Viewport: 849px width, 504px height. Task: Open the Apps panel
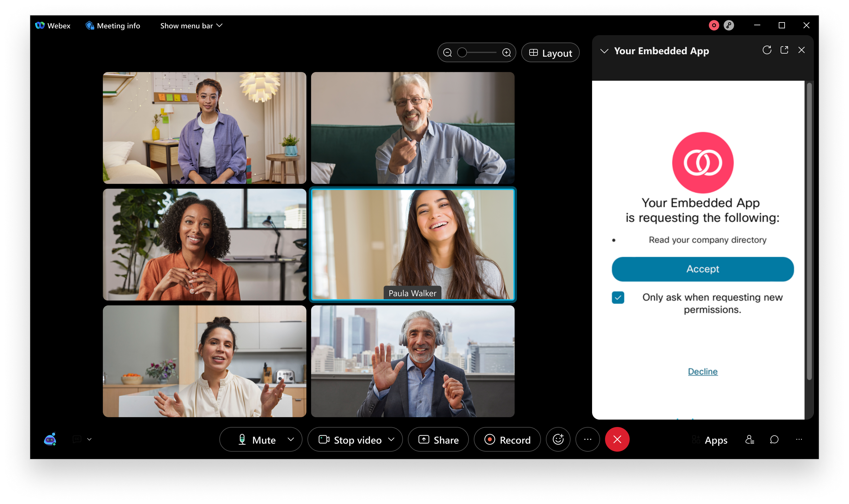(709, 440)
